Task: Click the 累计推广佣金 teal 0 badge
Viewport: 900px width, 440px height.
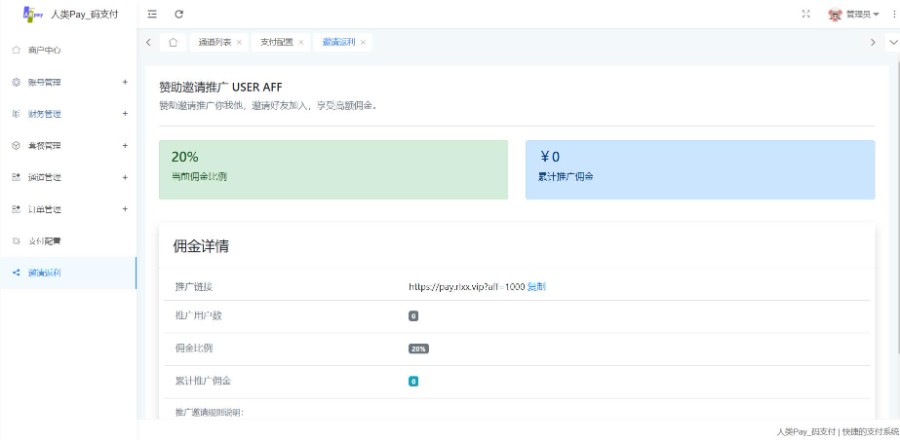Action: click(413, 381)
